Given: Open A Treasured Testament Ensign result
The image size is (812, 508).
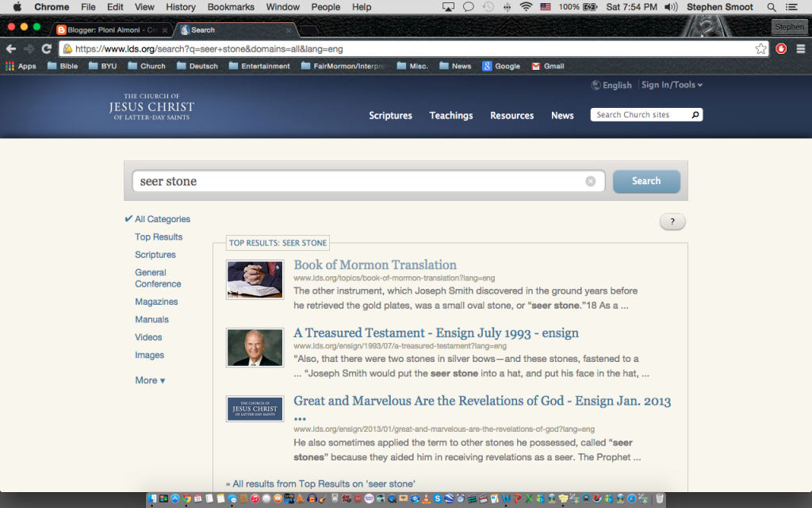Looking at the screenshot, I should point(436,333).
